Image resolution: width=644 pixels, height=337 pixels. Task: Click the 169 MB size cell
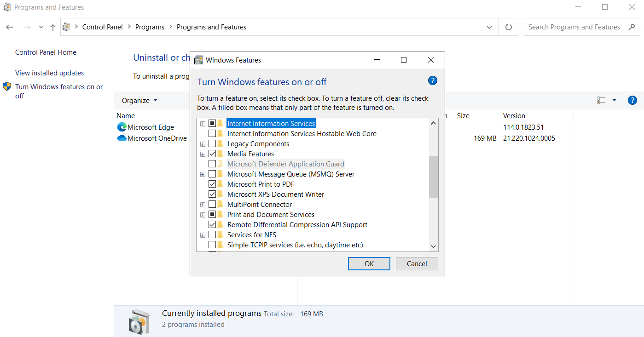pos(485,138)
